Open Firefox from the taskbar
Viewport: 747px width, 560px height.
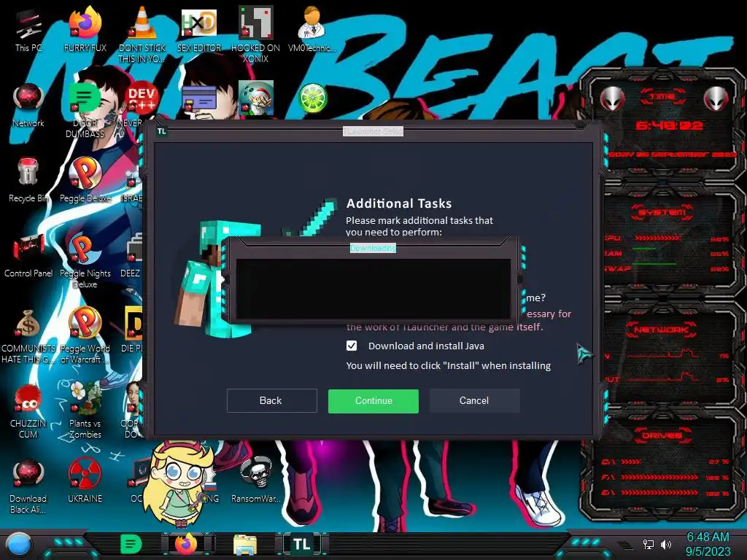pyautogui.click(x=186, y=544)
